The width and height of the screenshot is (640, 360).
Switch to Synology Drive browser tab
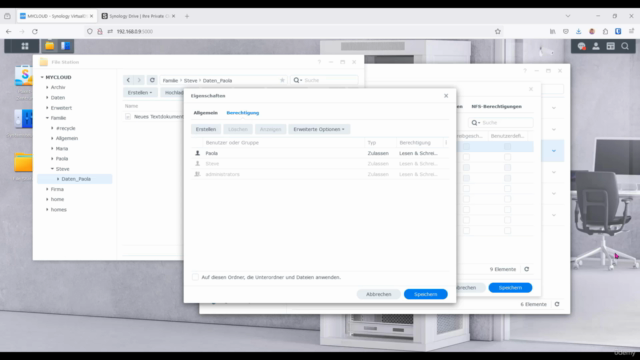tap(139, 16)
